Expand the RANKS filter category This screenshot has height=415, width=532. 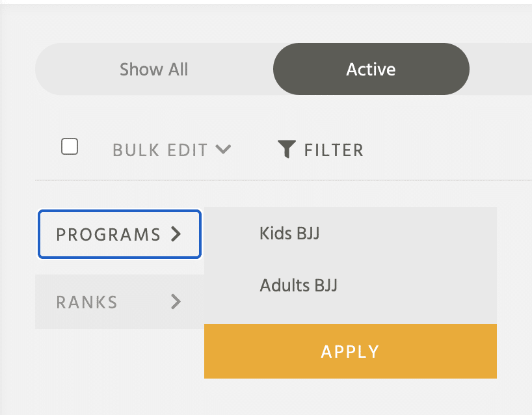click(120, 302)
